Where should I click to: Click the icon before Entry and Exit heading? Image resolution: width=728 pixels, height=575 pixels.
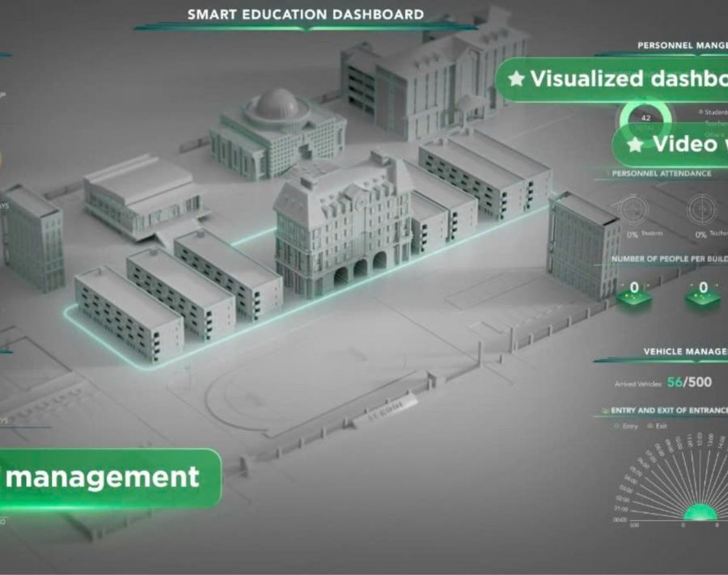click(x=605, y=411)
